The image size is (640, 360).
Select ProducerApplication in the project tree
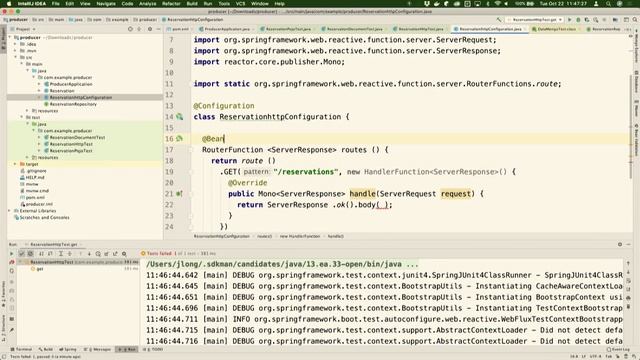(x=71, y=84)
